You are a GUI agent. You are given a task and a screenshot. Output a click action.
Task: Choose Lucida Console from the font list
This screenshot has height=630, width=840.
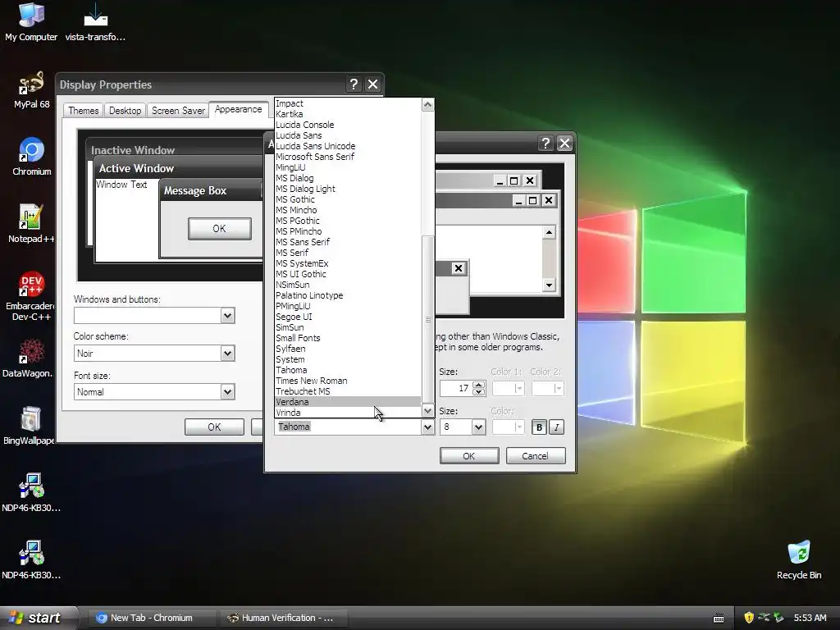(347, 125)
